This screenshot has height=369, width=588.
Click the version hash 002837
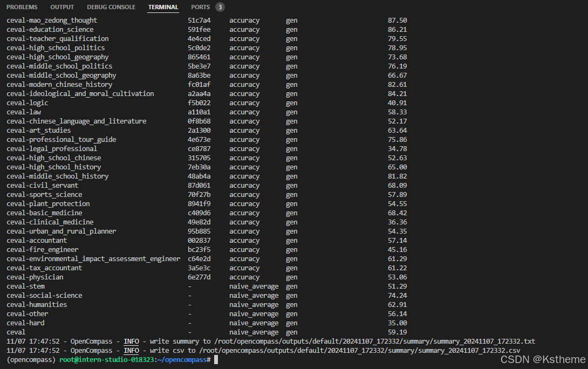[199, 241]
